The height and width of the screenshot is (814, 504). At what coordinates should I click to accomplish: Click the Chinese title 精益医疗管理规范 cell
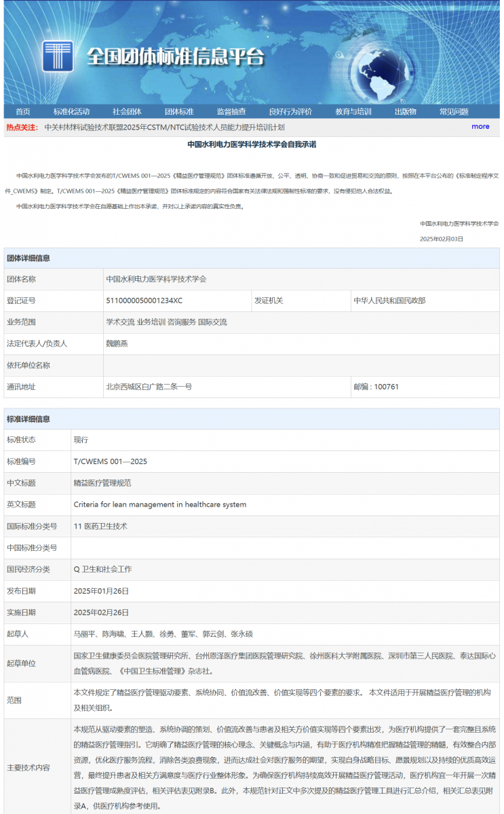(285, 483)
